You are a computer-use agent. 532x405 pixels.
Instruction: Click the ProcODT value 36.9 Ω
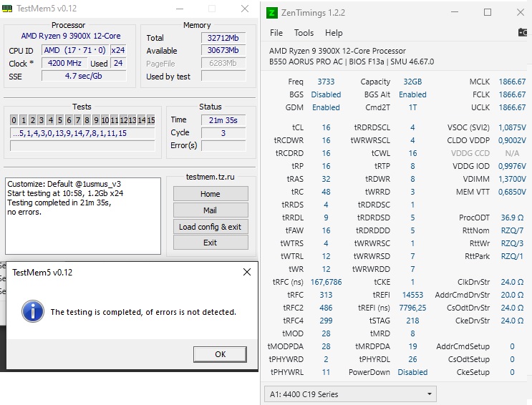click(512, 218)
